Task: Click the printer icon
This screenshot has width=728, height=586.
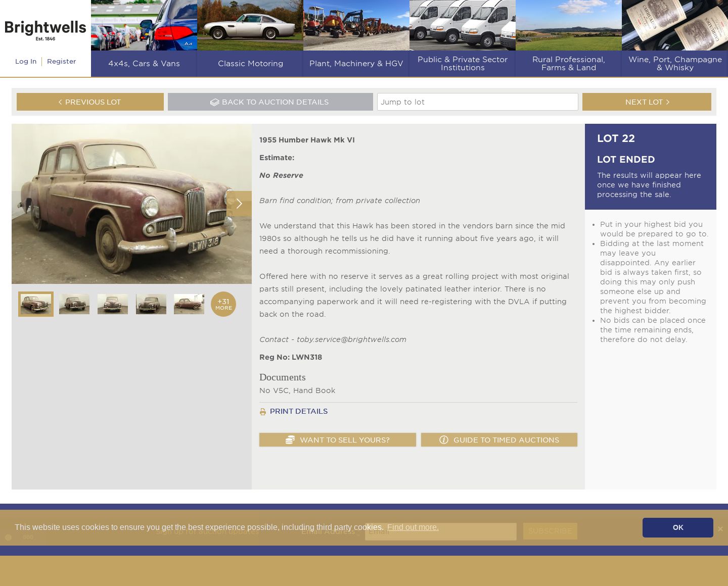Action: [263, 412]
